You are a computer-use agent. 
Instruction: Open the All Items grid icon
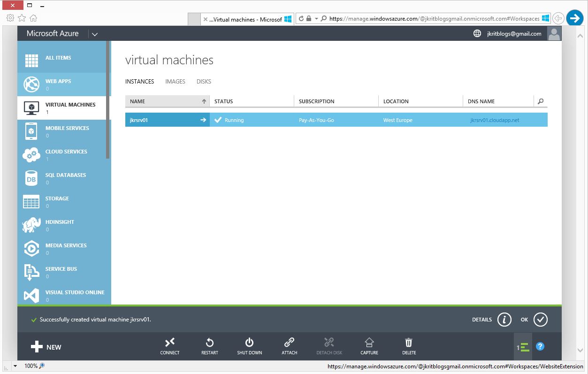31,61
